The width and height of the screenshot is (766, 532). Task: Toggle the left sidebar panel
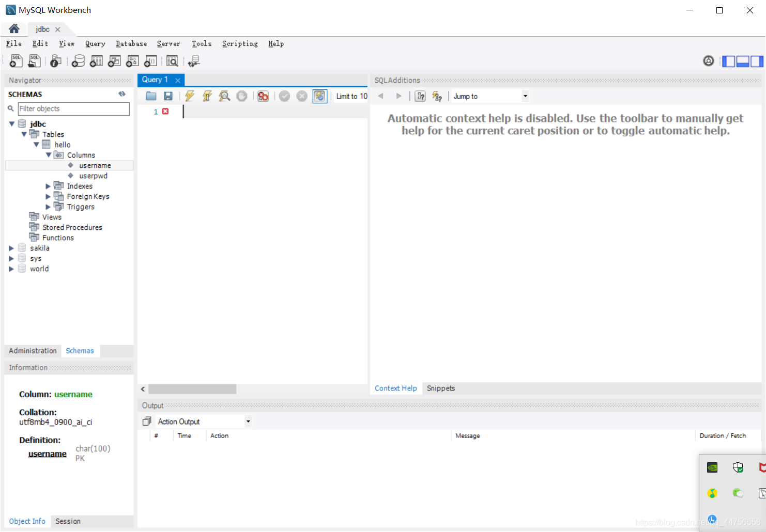pos(728,61)
